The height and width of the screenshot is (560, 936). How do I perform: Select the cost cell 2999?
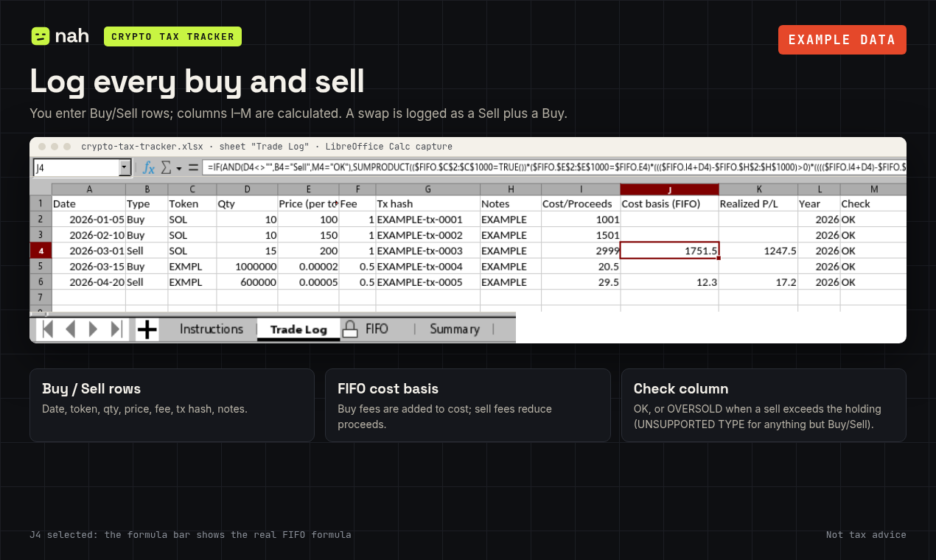tap(581, 251)
